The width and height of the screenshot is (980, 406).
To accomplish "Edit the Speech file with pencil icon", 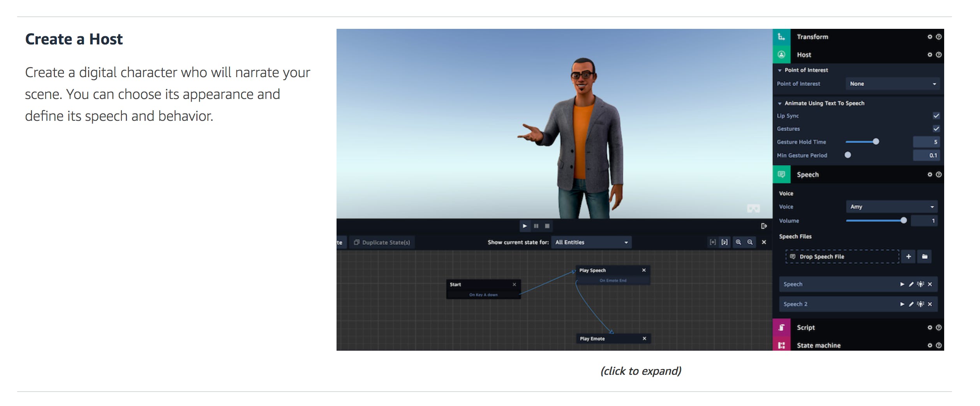I will coord(911,284).
